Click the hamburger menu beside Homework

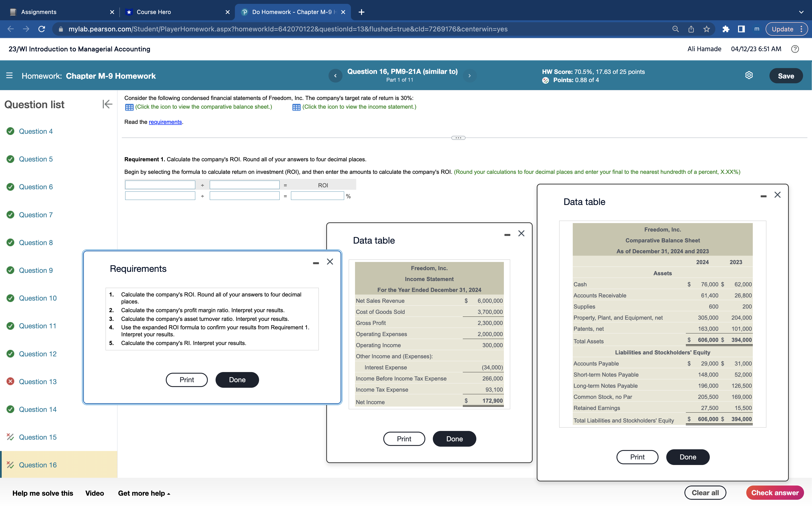pos(9,76)
